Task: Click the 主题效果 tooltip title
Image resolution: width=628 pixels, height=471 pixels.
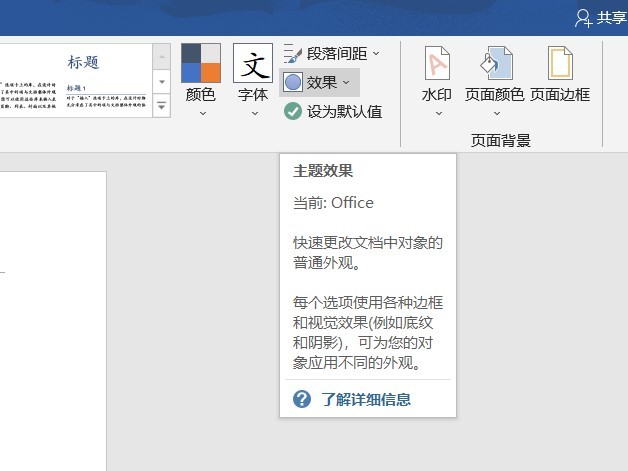Action: (323, 171)
